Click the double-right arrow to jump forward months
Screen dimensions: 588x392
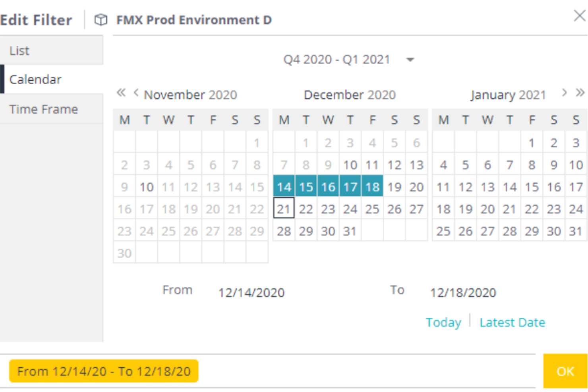click(579, 93)
